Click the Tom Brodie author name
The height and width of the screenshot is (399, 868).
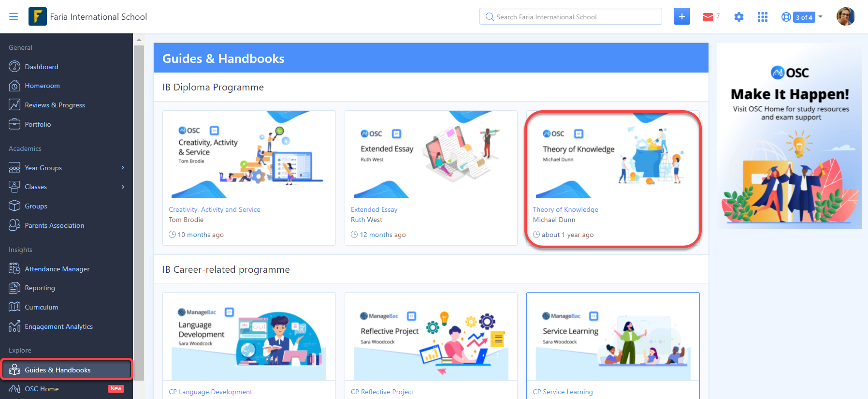point(186,220)
